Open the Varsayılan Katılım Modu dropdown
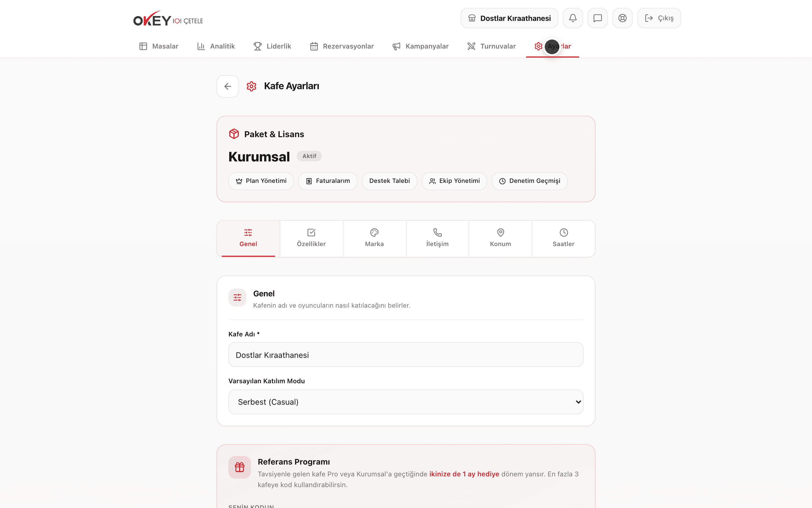This screenshot has width=812, height=508. point(406,402)
